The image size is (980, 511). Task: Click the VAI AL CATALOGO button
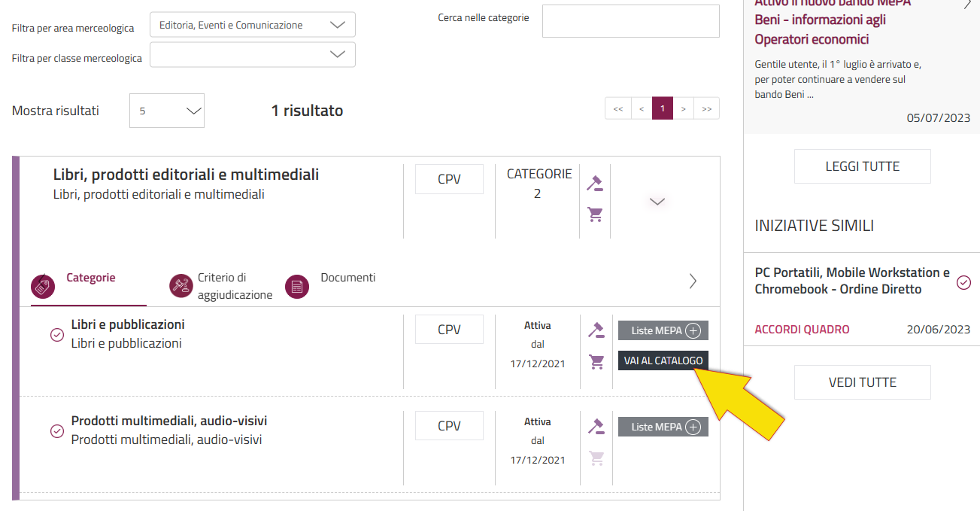pyautogui.click(x=663, y=360)
